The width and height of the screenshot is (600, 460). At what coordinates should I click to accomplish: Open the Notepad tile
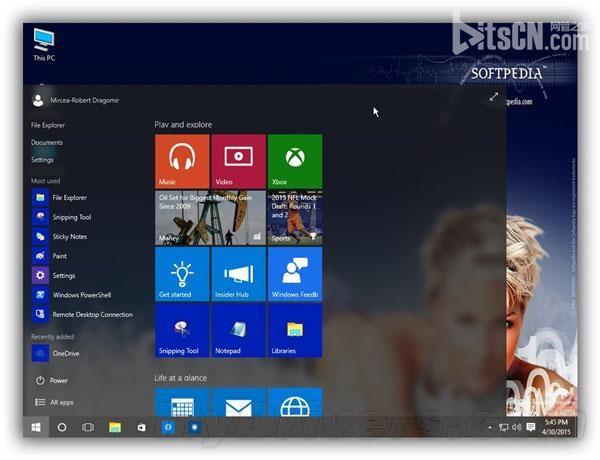coord(238,330)
